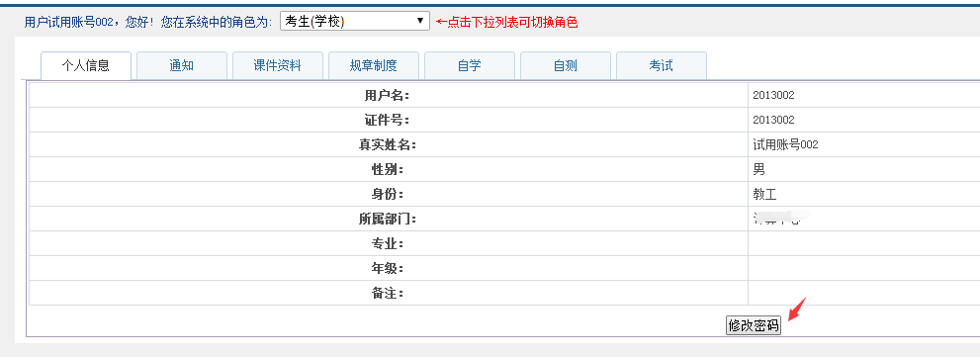Click the red 点击下拉列表可切换角色 hint
Screen dimensions: 980x357
pos(507,23)
